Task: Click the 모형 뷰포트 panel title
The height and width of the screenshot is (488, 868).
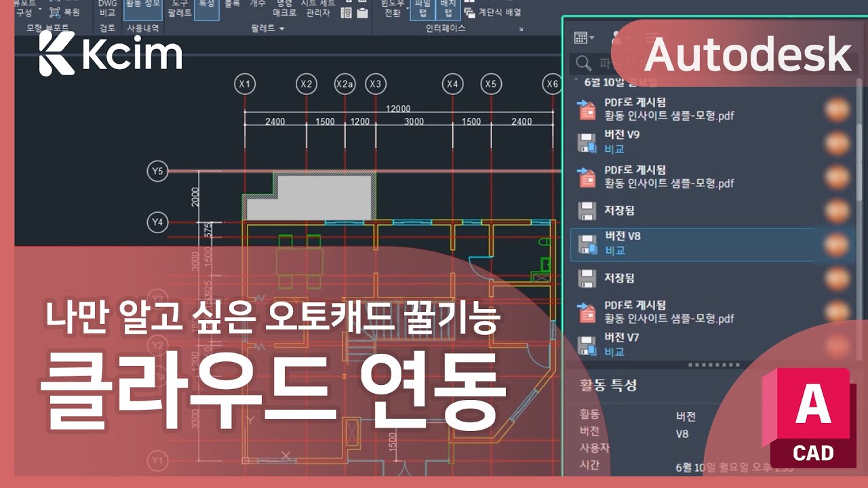Action: [x=47, y=28]
